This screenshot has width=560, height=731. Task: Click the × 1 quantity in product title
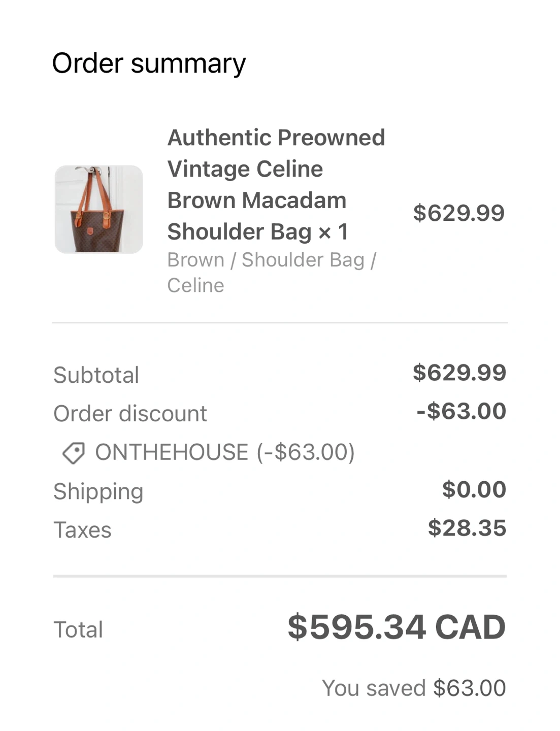pyautogui.click(x=333, y=232)
